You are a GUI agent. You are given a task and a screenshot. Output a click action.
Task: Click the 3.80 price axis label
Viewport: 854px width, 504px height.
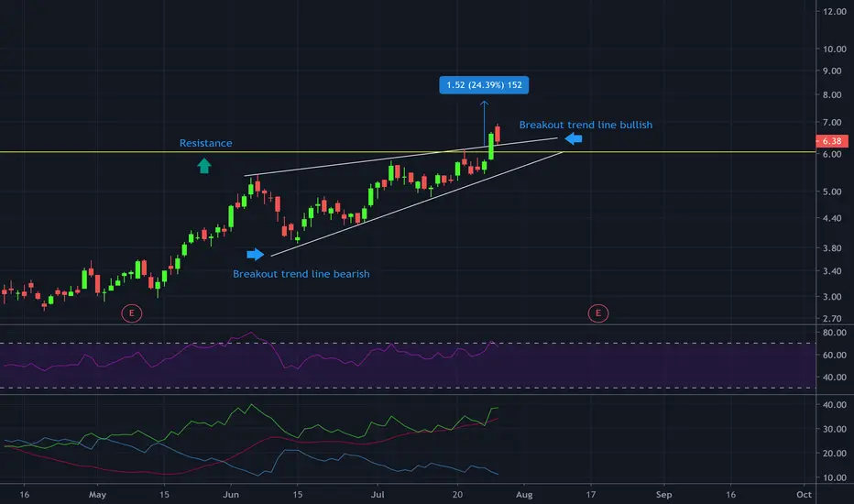pos(832,248)
